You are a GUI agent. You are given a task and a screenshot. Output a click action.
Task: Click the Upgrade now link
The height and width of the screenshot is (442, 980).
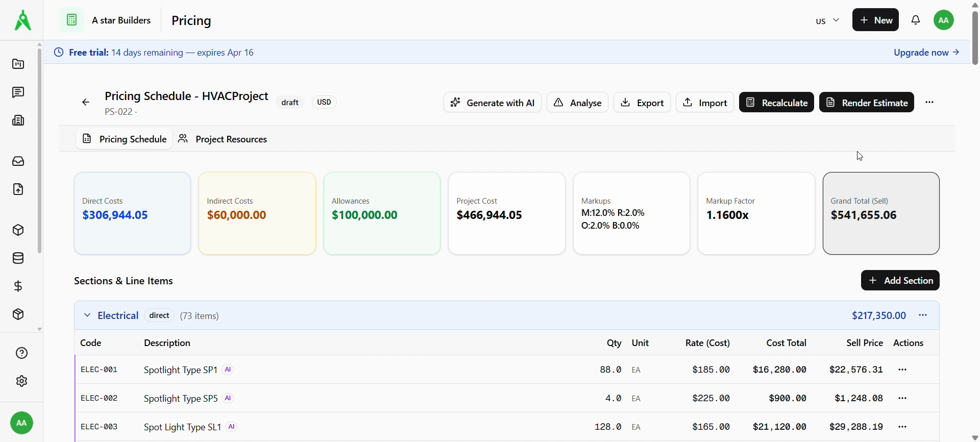926,53
